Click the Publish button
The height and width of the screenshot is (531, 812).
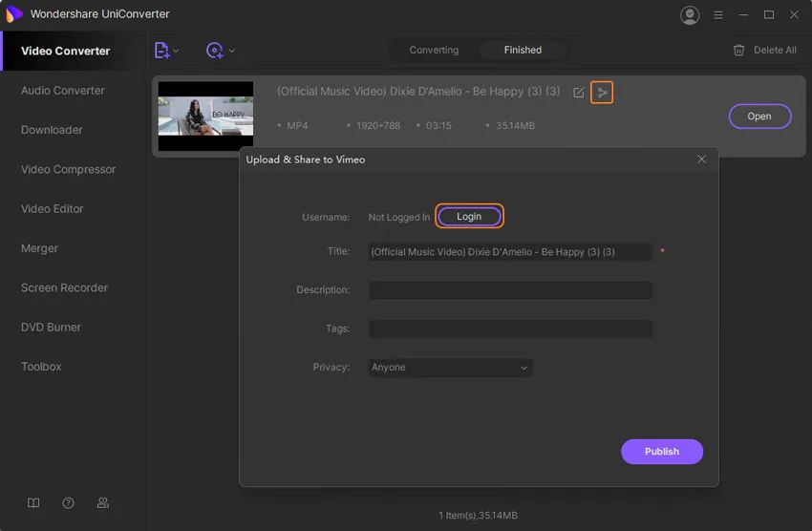click(662, 452)
